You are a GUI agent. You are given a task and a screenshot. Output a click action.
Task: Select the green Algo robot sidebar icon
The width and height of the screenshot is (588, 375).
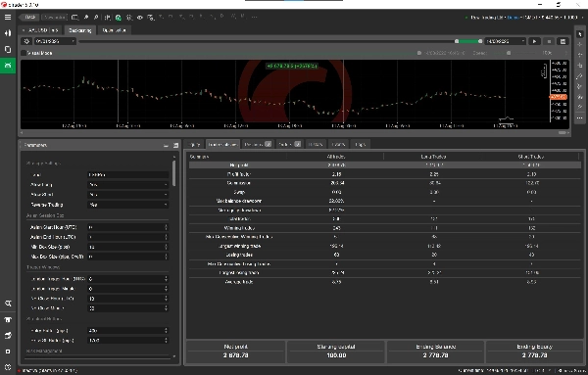[8, 66]
